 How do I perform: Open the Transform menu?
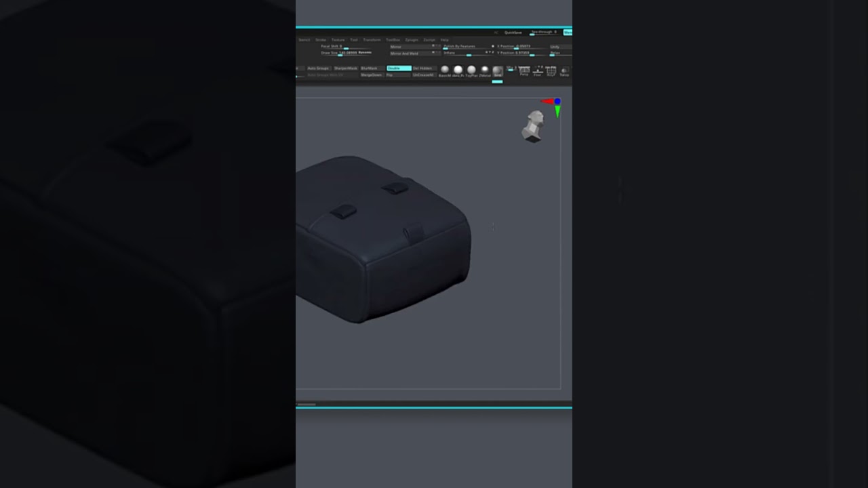(372, 40)
